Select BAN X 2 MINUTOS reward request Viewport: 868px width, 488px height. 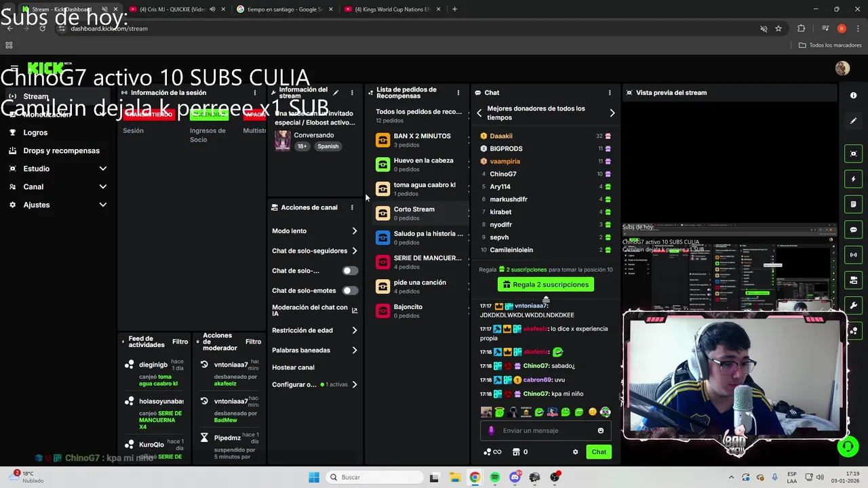click(422, 140)
